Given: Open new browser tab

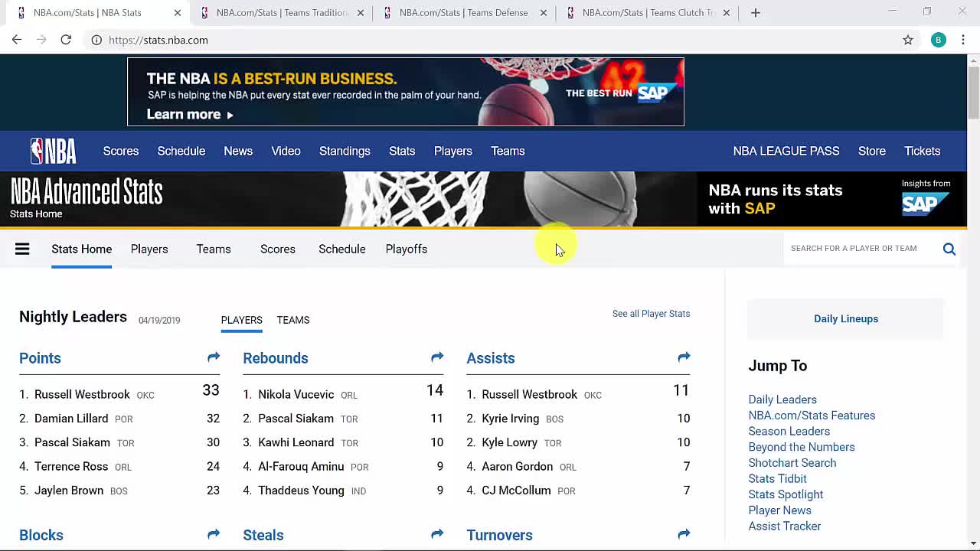Looking at the screenshot, I should point(756,12).
